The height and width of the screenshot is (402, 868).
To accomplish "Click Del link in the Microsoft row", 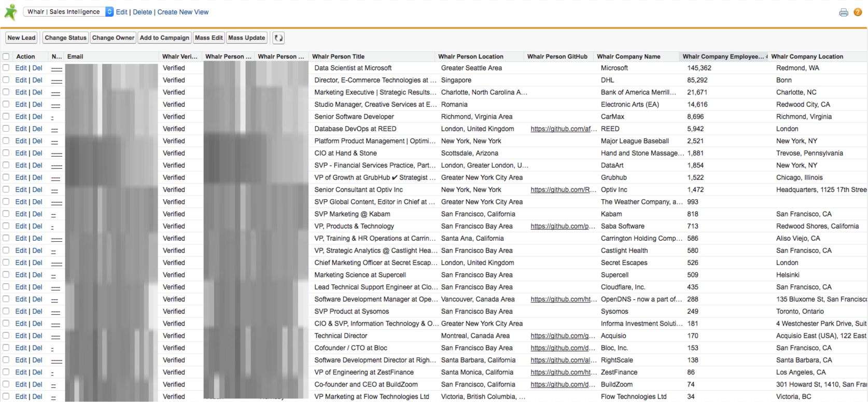I will [37, 68].
